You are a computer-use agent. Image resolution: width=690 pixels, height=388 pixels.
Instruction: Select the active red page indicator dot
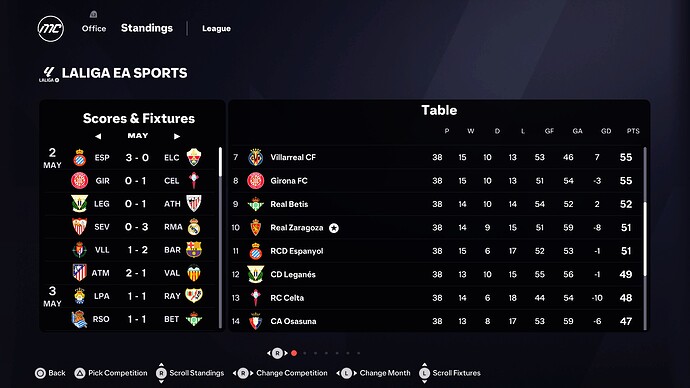pos(294,353)
